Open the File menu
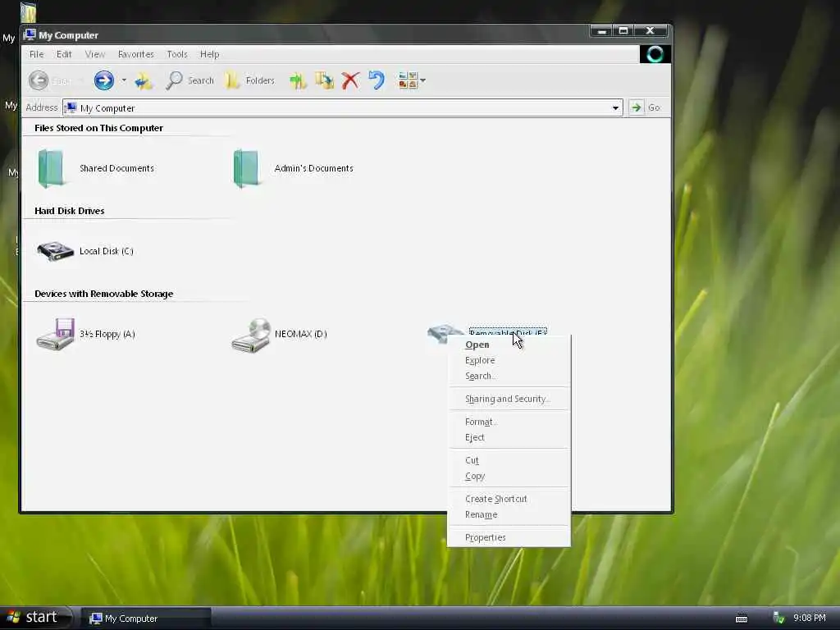 point(36,54)
